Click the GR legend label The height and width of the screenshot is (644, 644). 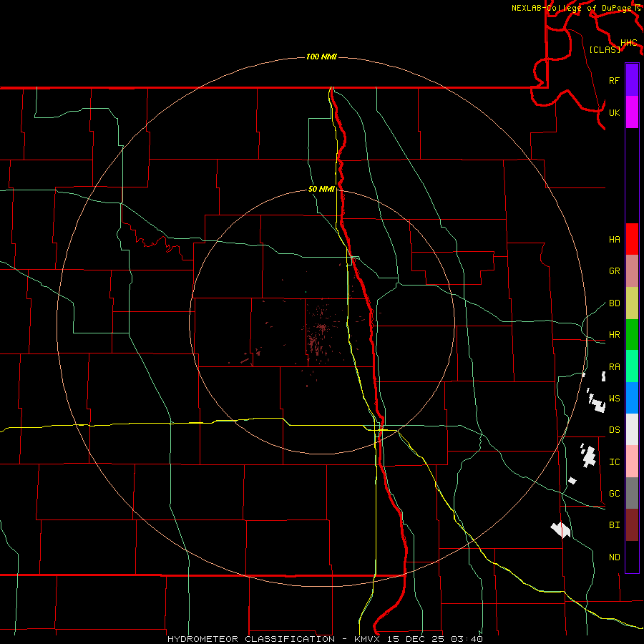pyautogui.click(x=615, y=271)
